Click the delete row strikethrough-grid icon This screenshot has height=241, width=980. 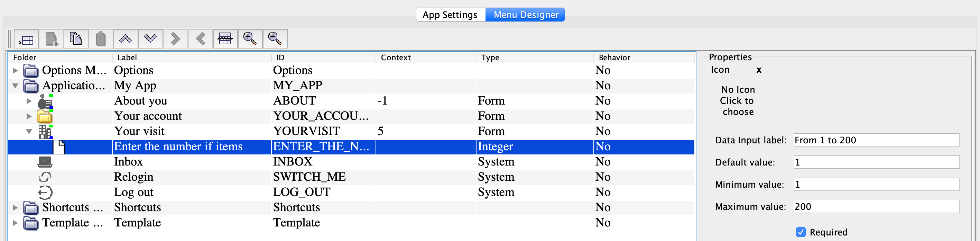225,39
